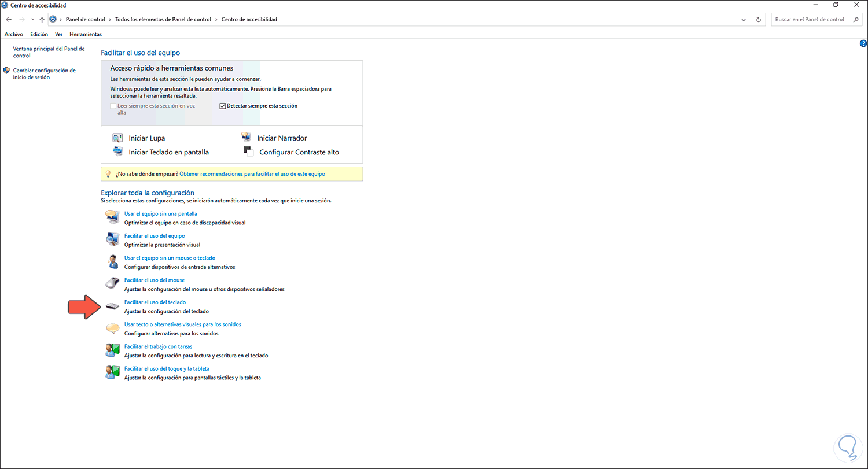
Task: Uncheck 'Detectar siempre esta sección'
Action: click(x=222, y=106)
